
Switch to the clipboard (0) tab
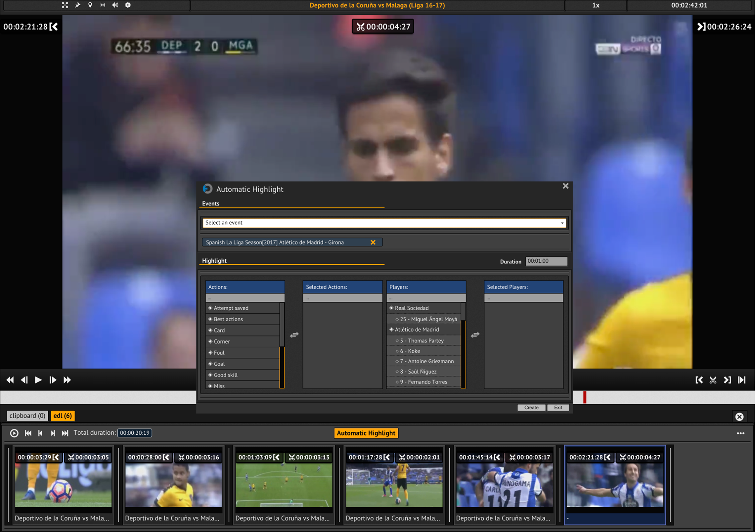tap(27, 416)
